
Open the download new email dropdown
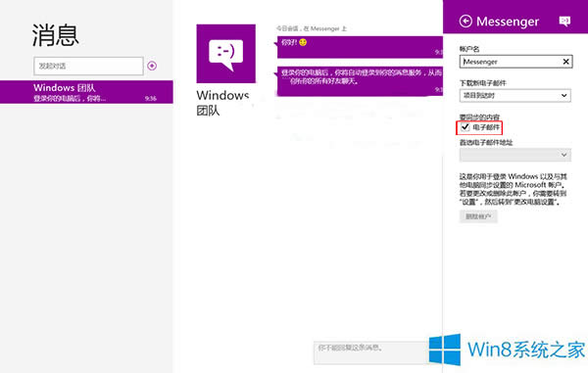515,96
